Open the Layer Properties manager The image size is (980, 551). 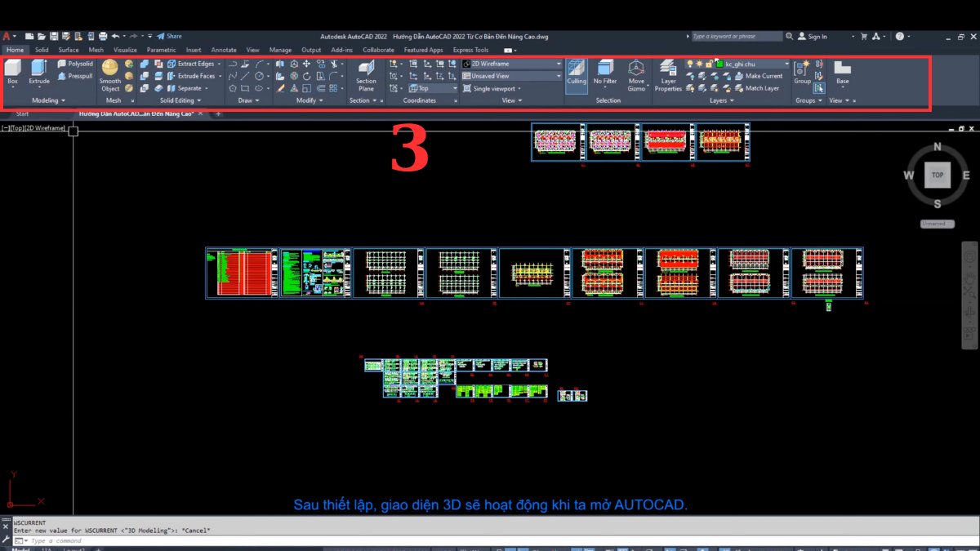click(x=668, y=78)
